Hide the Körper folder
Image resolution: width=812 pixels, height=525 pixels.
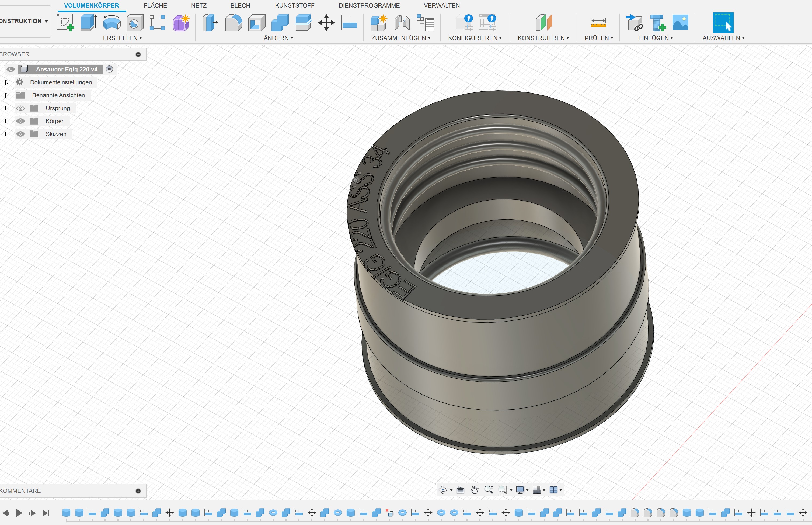pyautogui.click(x=20, y=121)
